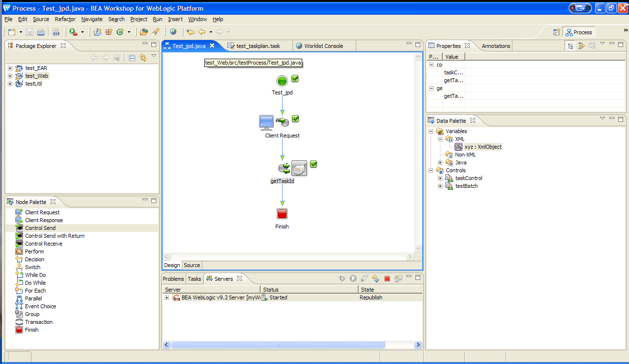Click the Print toolbar icon
This screenshot has width=629, height=364.
41,32
